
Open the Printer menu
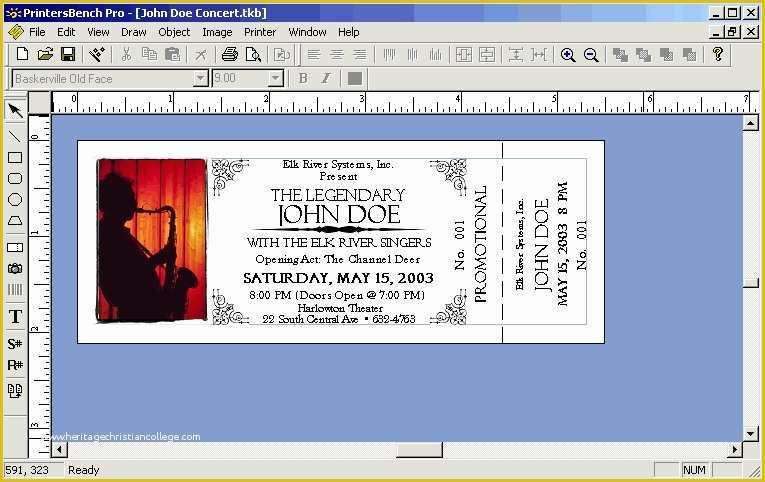[x=260, y=32]
